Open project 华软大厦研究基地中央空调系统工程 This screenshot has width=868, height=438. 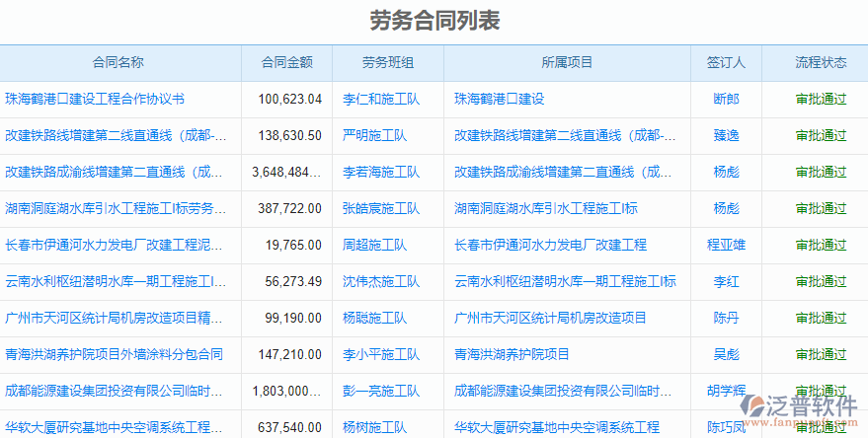(x=557, y=427)
